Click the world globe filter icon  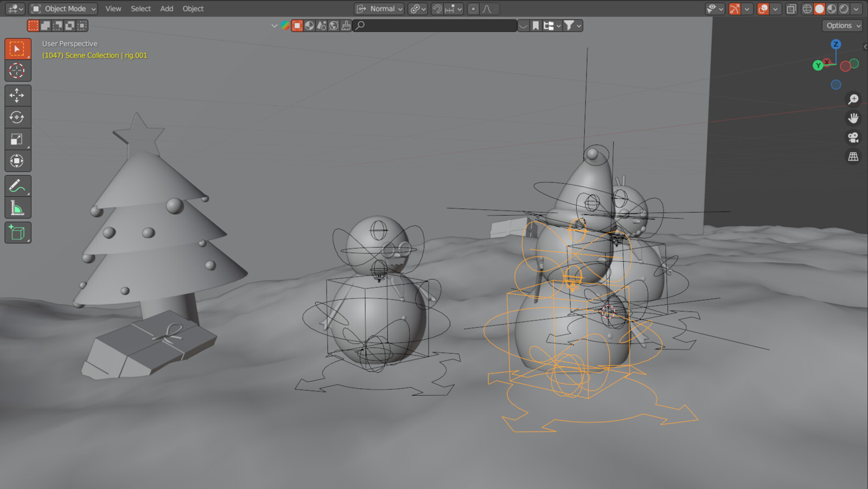tap(334, 25)
